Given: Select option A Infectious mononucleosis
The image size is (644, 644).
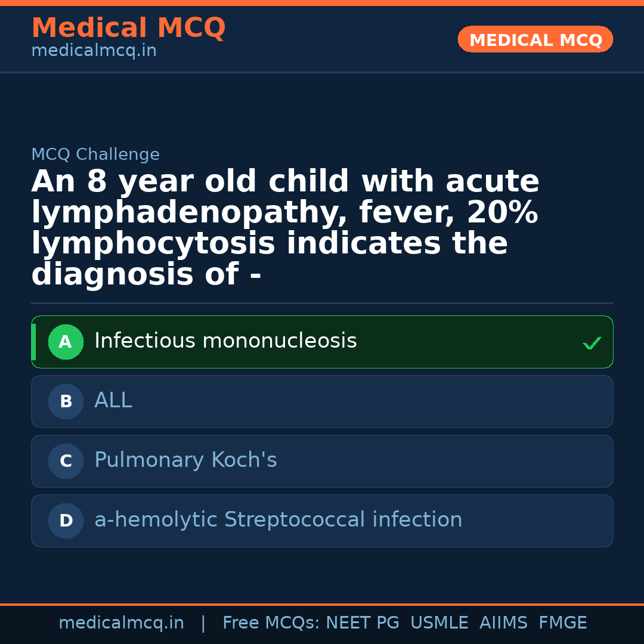Looking at the screenshot, I should 322,342.
